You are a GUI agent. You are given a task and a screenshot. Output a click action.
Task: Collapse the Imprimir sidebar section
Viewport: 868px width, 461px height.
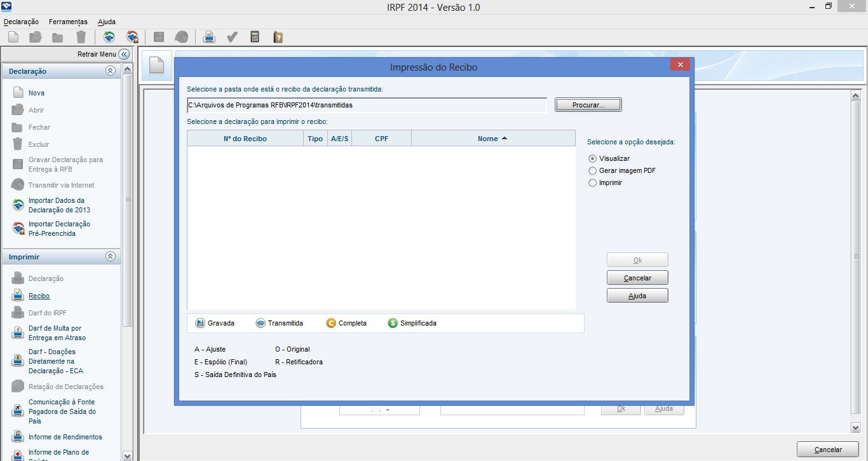tap(111, 257)
